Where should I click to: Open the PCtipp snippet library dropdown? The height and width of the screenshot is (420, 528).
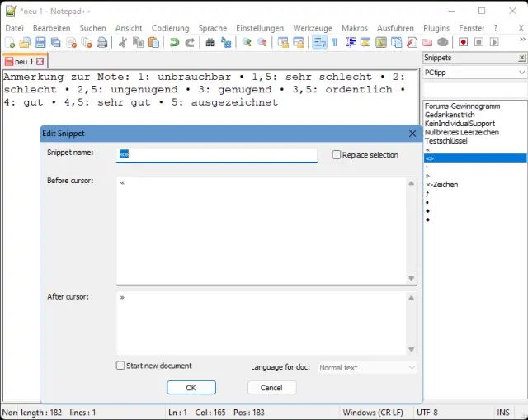click(x=475, y=73)
